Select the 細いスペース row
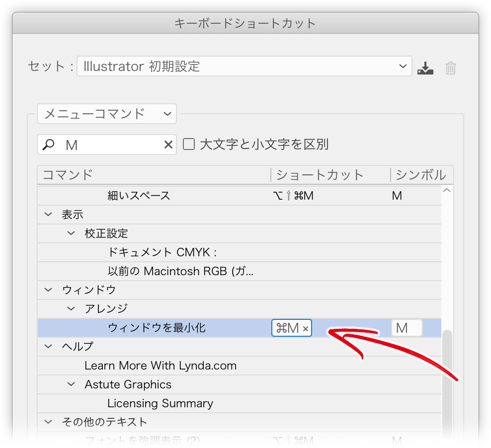Viewport: 491px width, 448px height. (x=239, y=196)
